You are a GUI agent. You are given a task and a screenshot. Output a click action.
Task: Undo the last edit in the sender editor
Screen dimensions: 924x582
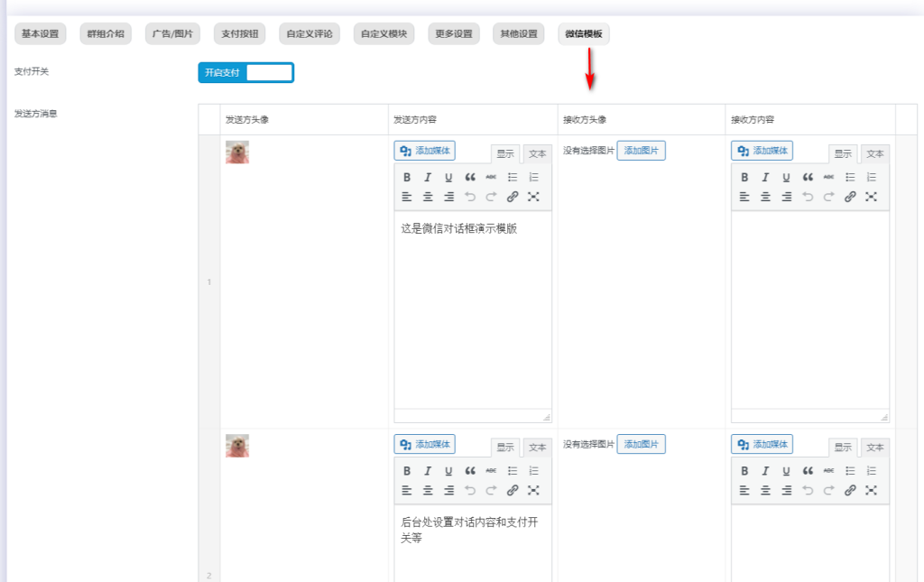[469, 197]
